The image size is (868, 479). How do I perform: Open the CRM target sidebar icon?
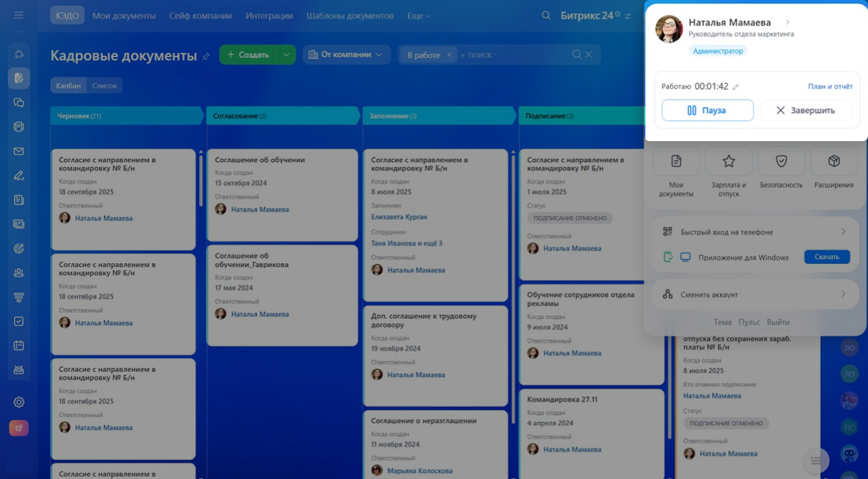pos(19,248)
